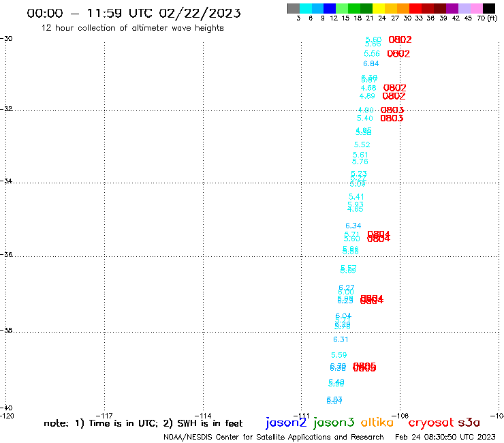The width and height of the screenshot is (504, 443).
Task: Select the wave height value 6.84
Action: 371,63
